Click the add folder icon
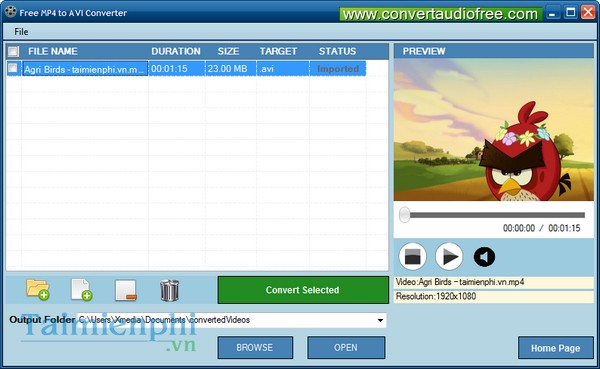Screen dimensions: 600x369 pyautogui.click(x=38, y=290)
